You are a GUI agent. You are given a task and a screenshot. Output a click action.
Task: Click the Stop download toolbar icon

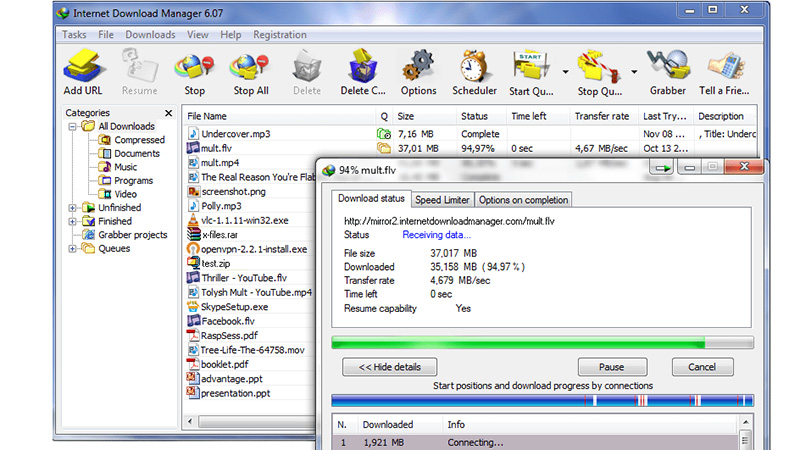pos(194,70)
